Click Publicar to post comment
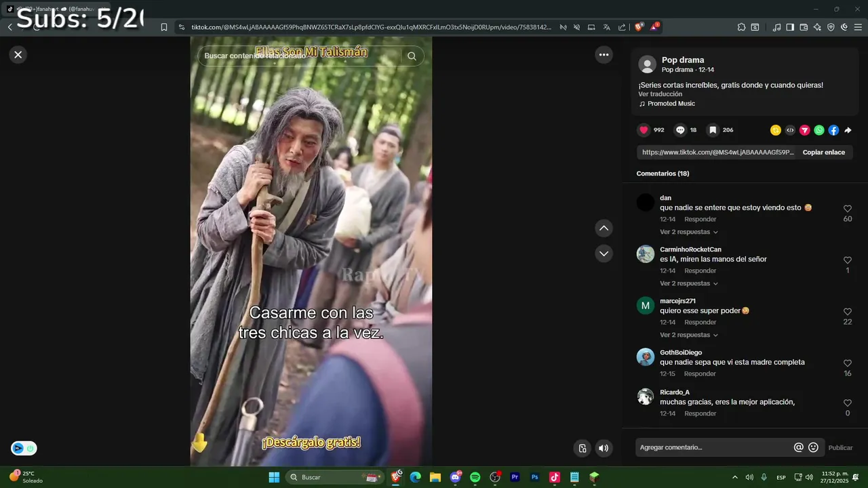 (840, 447)
